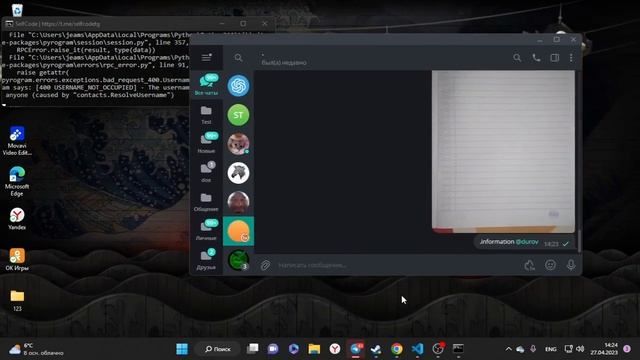The width and height of the screenshot is (640, 360).
Task: Open Google Chrome from the taskbar
Action: coord(396,349)
